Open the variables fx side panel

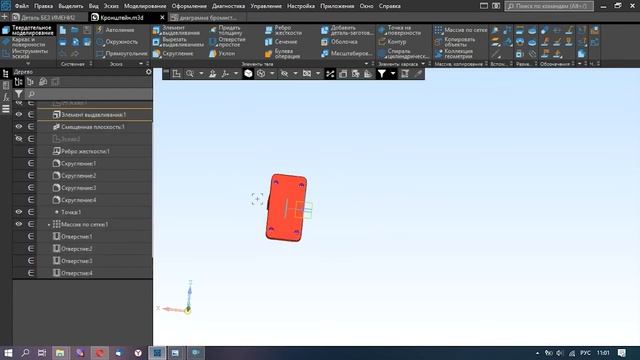pos(6,97)
